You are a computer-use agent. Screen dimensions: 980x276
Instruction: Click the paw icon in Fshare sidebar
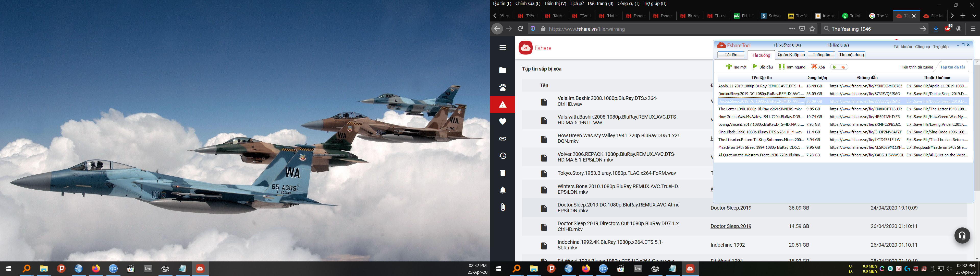pos(503,87)
